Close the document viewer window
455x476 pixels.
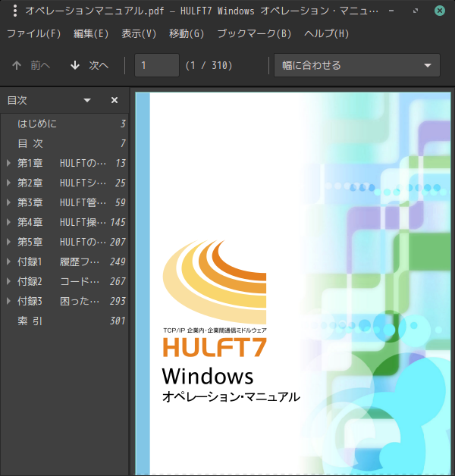440,11
